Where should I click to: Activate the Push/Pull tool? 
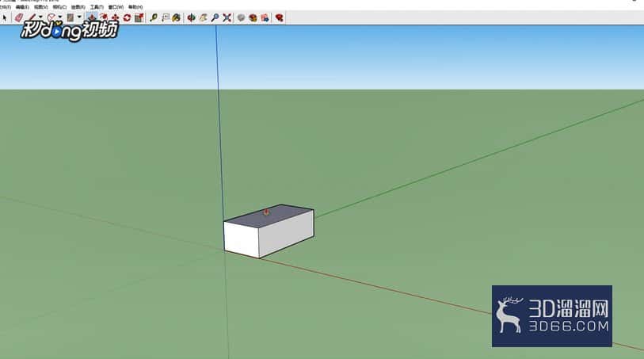[x=92, y=17]
